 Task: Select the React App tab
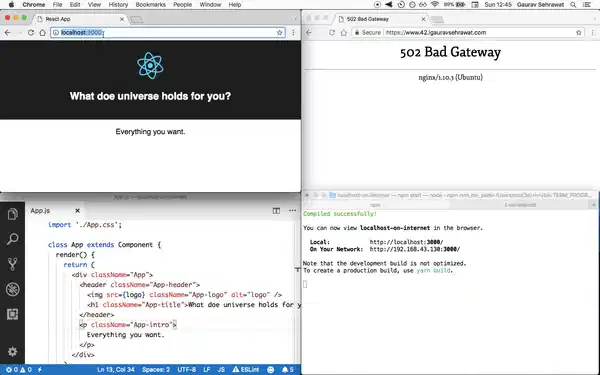coord(79,19)
